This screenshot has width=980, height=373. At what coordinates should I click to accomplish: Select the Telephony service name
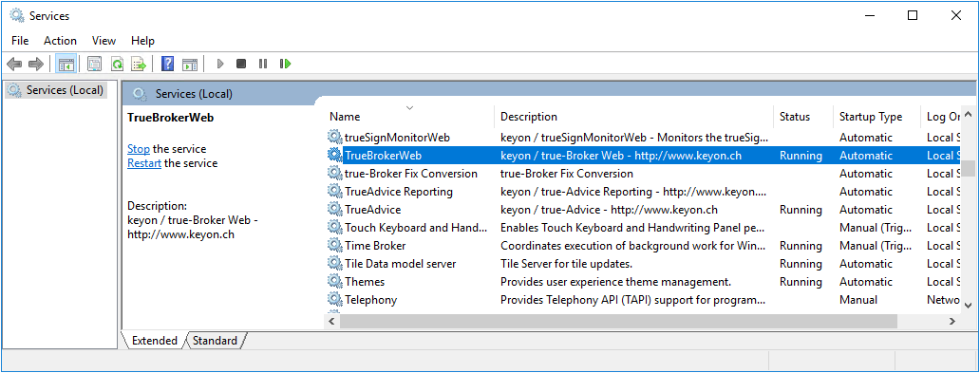[370, 300]
